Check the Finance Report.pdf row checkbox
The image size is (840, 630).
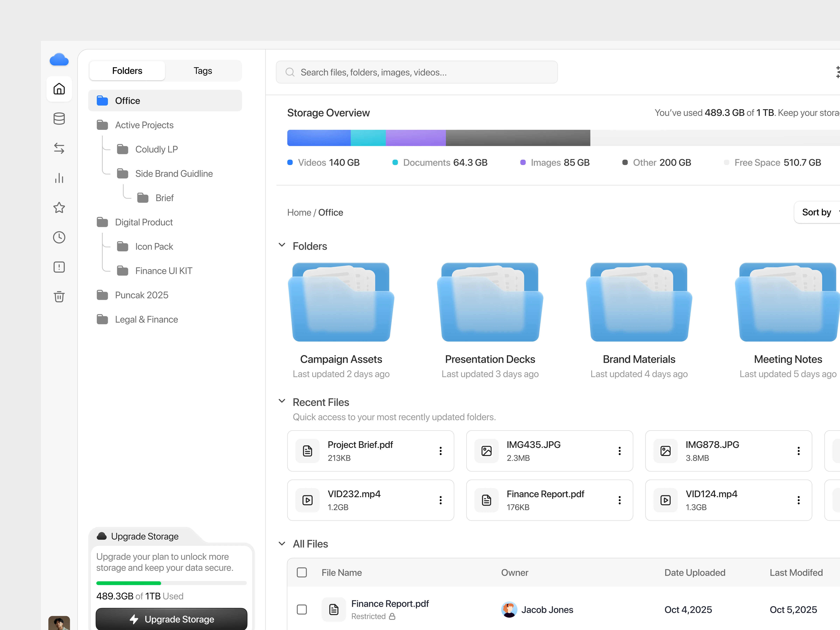coord(302,610)
